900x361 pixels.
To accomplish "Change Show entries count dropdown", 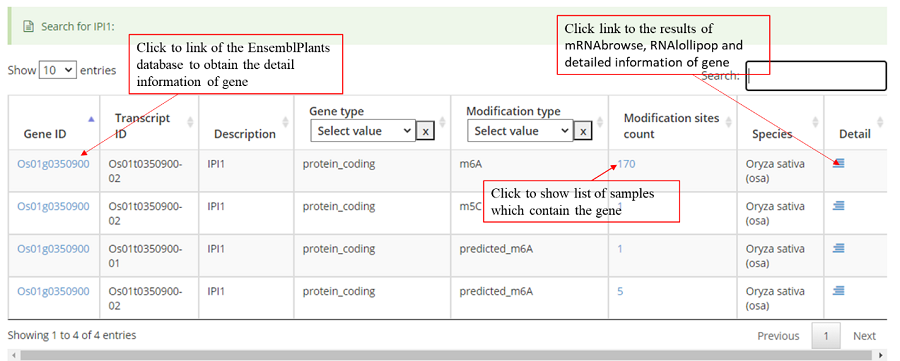I will coord(57,70).
